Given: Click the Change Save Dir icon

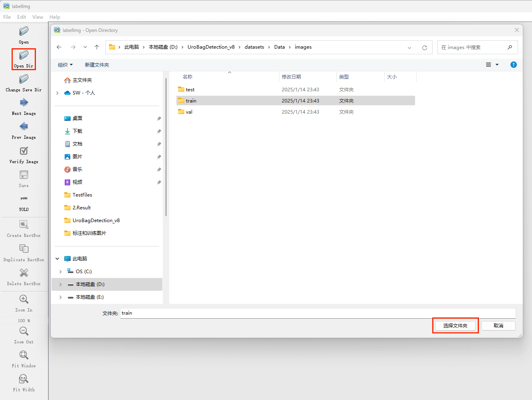Looking at the screenshot, I should coord(24,80).
